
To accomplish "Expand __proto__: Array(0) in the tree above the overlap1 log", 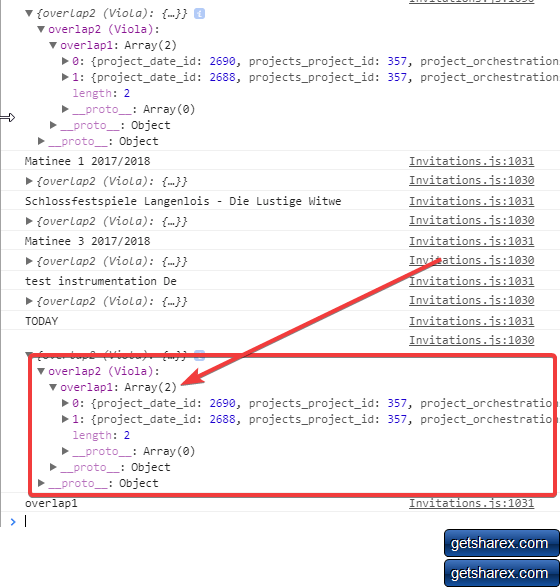I will (x=65, y=451).
